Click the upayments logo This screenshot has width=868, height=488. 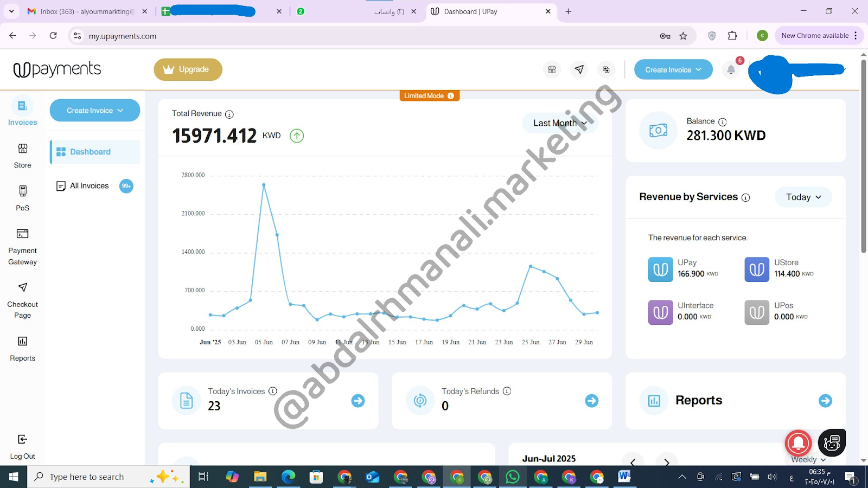(57, 69)
